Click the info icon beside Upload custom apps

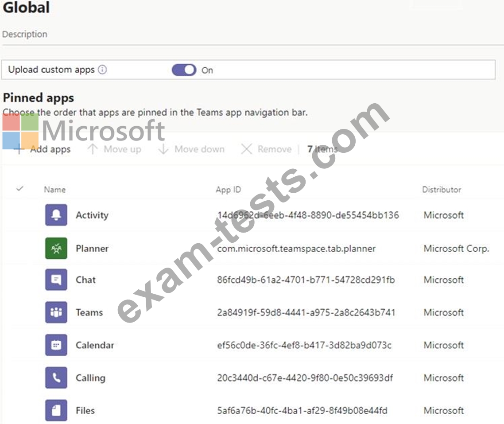click(102, 70)
